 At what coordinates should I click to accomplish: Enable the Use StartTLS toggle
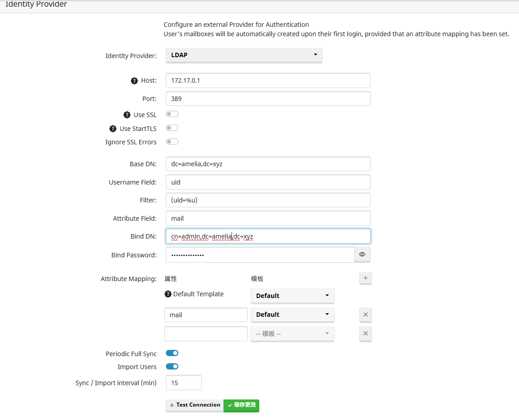coord(172,128)
